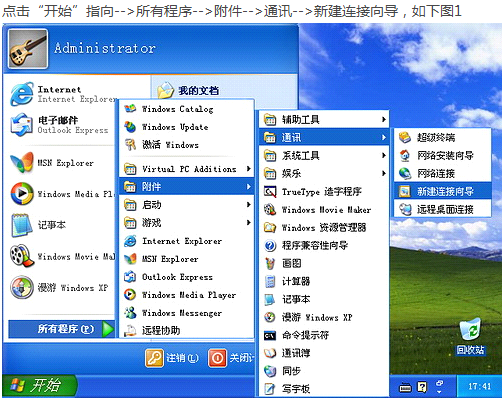The image size is (502, 398).
Task: Launch Windows Movie Maker in 附件 menu
Action: click(324, 210)
